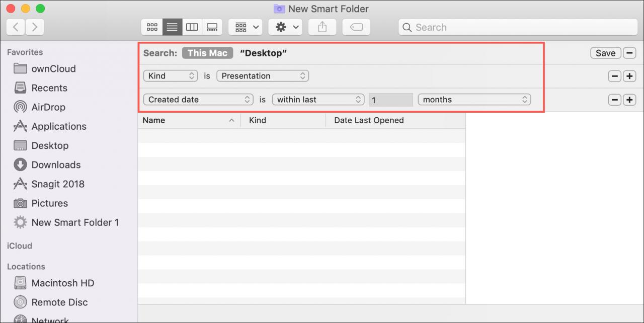
Task: Sort by the Kind column header
Action: click(283, 120)
